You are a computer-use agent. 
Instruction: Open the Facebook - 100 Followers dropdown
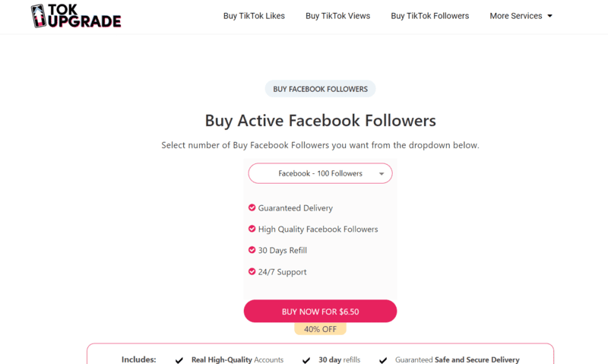coord(320,173)
